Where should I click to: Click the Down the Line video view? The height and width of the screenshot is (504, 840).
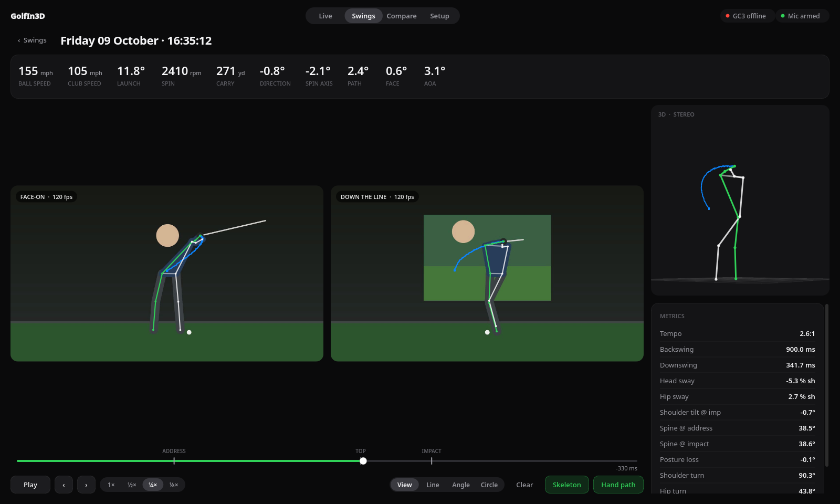487,273
